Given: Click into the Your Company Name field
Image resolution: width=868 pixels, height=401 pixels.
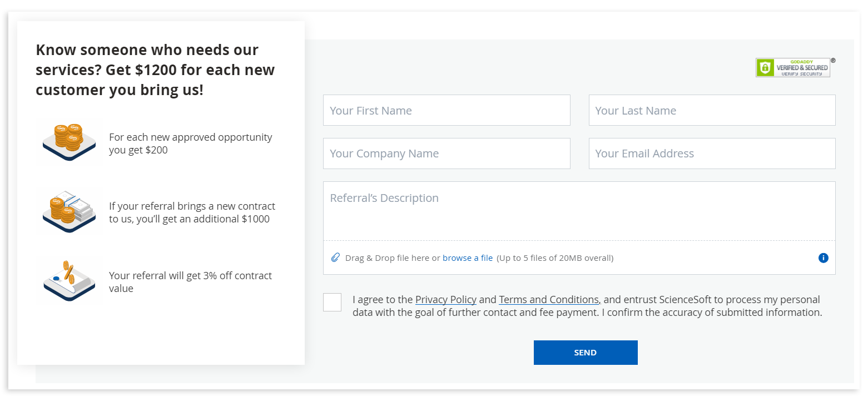Looking at the screenshot, I should (x=447, y=154).
